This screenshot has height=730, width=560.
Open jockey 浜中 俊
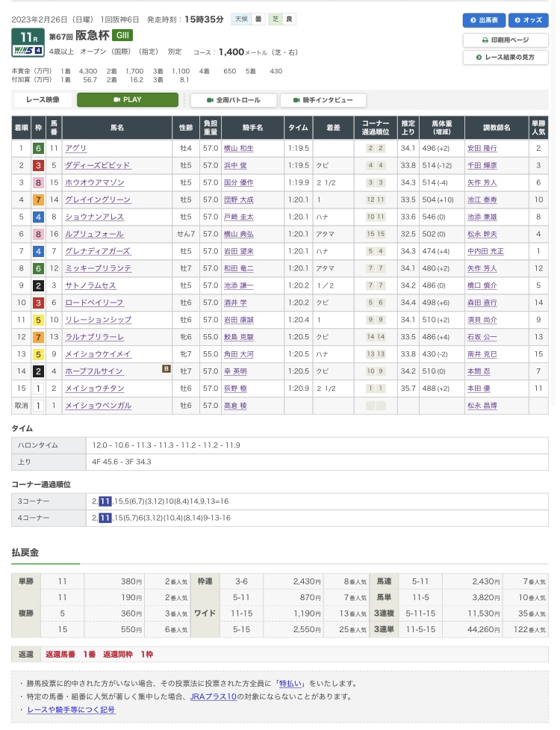click(x=235, y=165)
